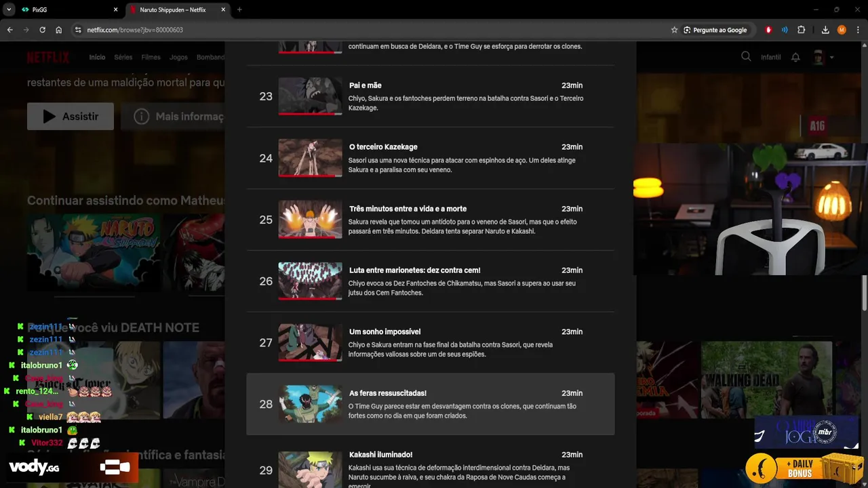Click the address bar URL field
The width and height of the screenshot is (868, 488).
(373, 30)
